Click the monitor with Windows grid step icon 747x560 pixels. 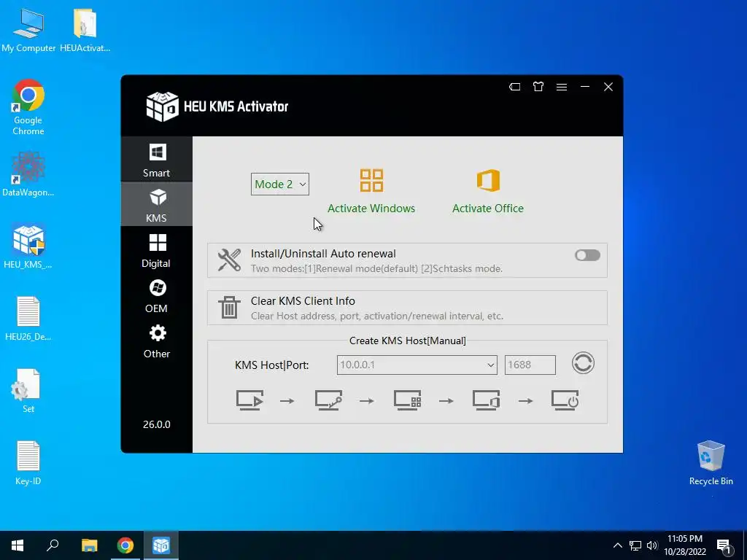point(407,400)
